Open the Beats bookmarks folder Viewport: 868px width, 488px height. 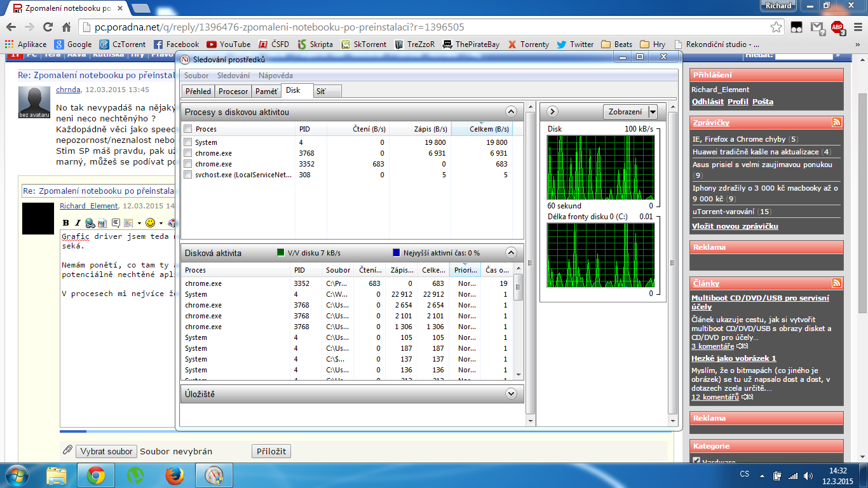(x=616, y=44)
